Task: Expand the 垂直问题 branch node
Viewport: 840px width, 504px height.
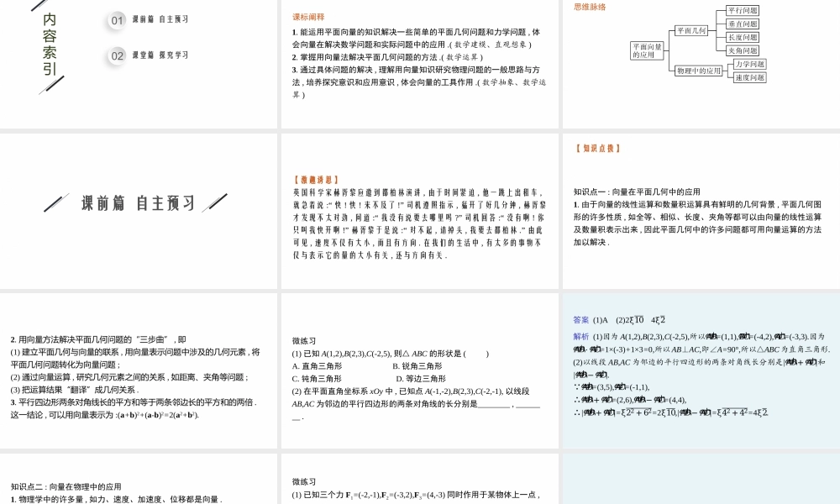Action: point(743,24)
